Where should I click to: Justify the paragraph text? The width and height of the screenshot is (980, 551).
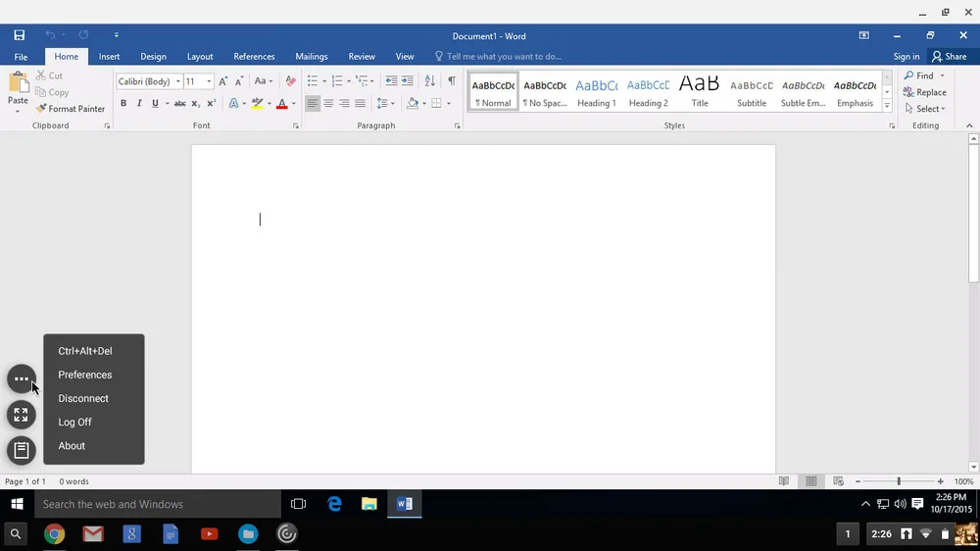coord(360,103)
